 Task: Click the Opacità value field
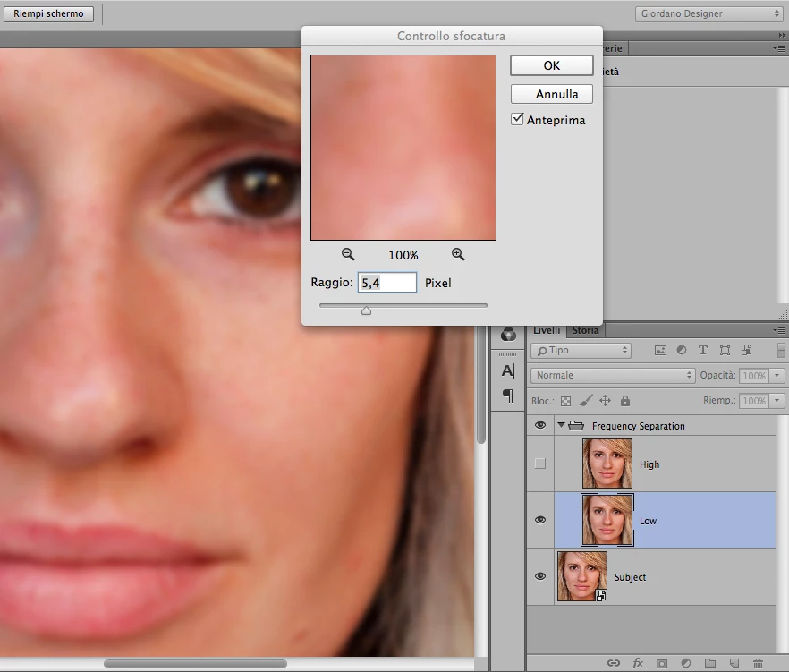click(x=754, y=376)
